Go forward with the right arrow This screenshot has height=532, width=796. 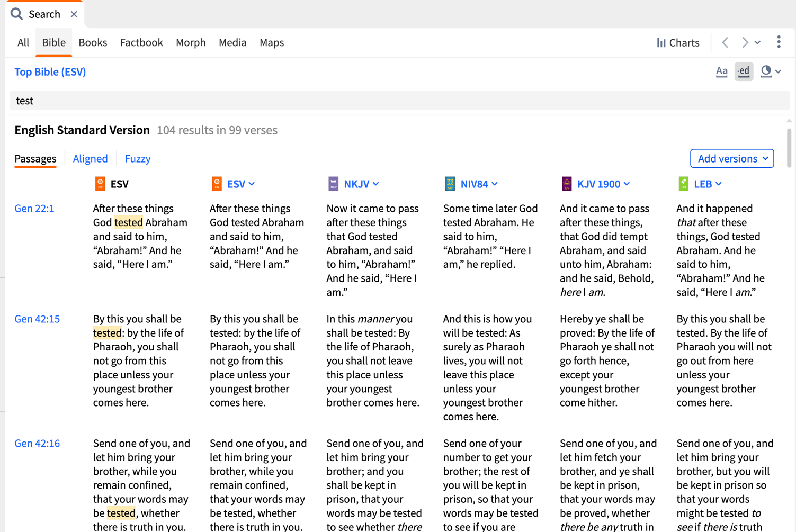coord(745,42)
